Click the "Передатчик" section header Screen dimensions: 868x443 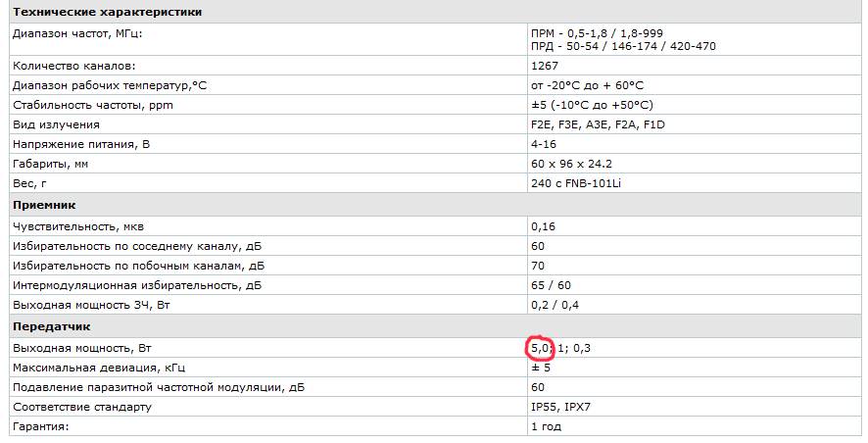50,326
